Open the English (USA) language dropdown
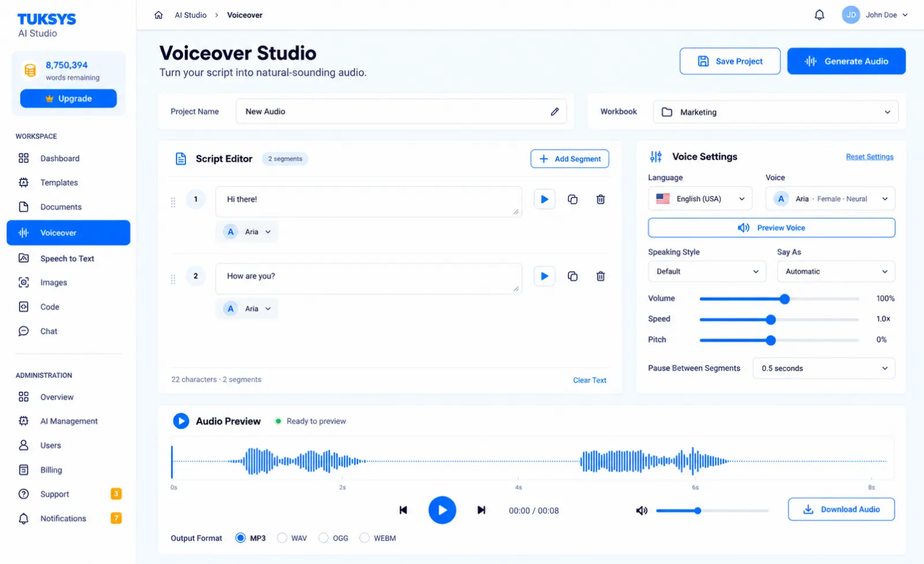This screenshot has height=564, width=924. (x=700, y=199)
